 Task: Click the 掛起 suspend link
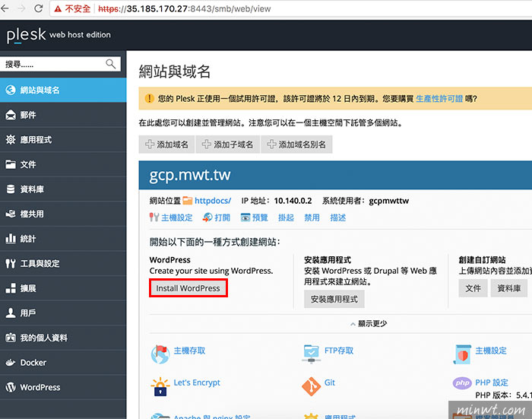(286, 217)
